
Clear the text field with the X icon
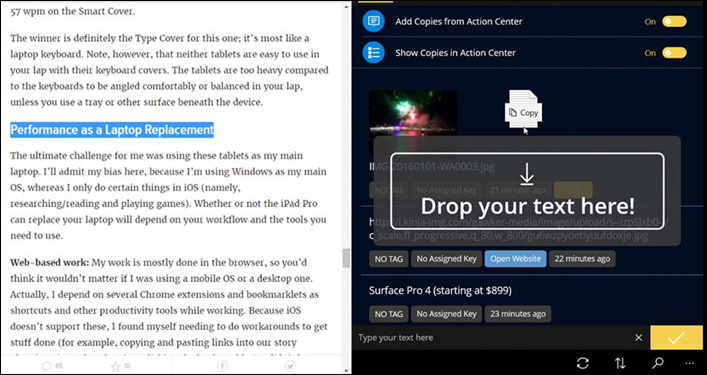click(638, 338)
